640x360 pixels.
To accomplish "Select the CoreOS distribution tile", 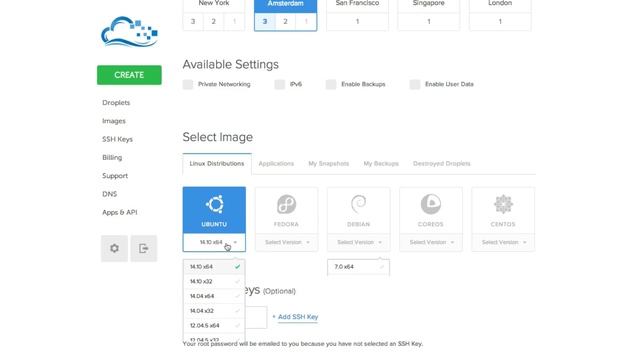I will (431, 210).
